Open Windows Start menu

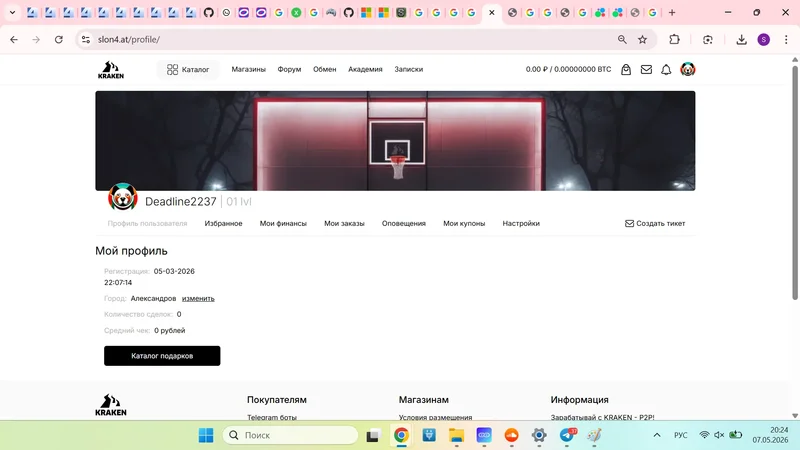click(206, 435)
